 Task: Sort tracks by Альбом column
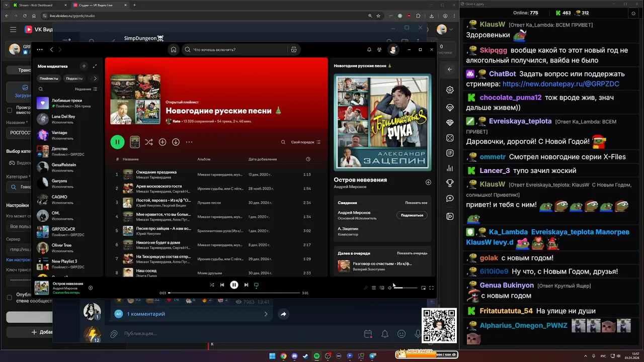pyautogui.click(x=204, y=159)
